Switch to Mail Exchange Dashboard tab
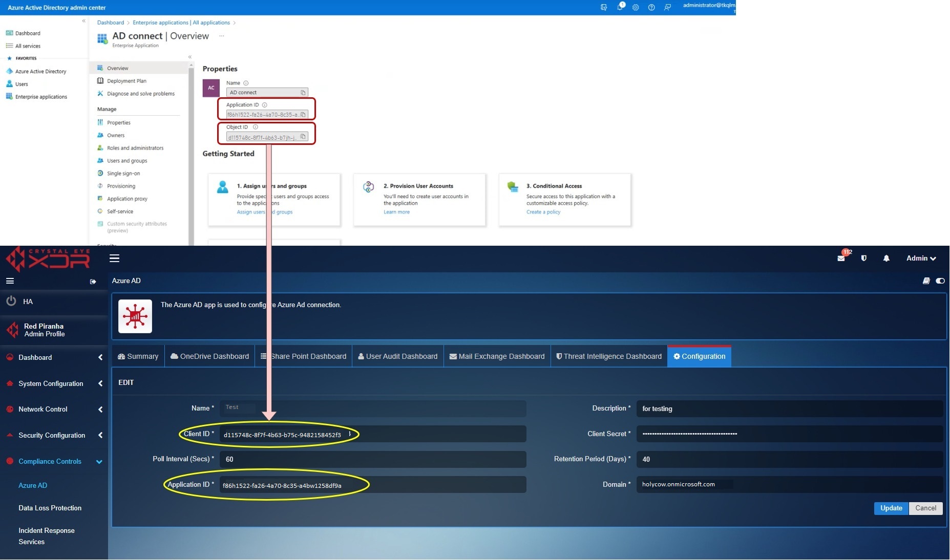Screen dimensions: 950x560 (497, 356)
